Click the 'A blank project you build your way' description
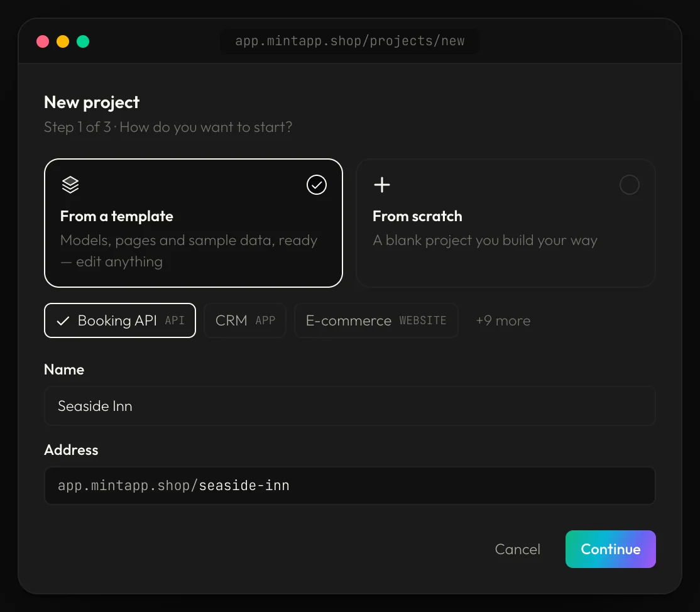The image size is (700, 612). tap(485, 241)
